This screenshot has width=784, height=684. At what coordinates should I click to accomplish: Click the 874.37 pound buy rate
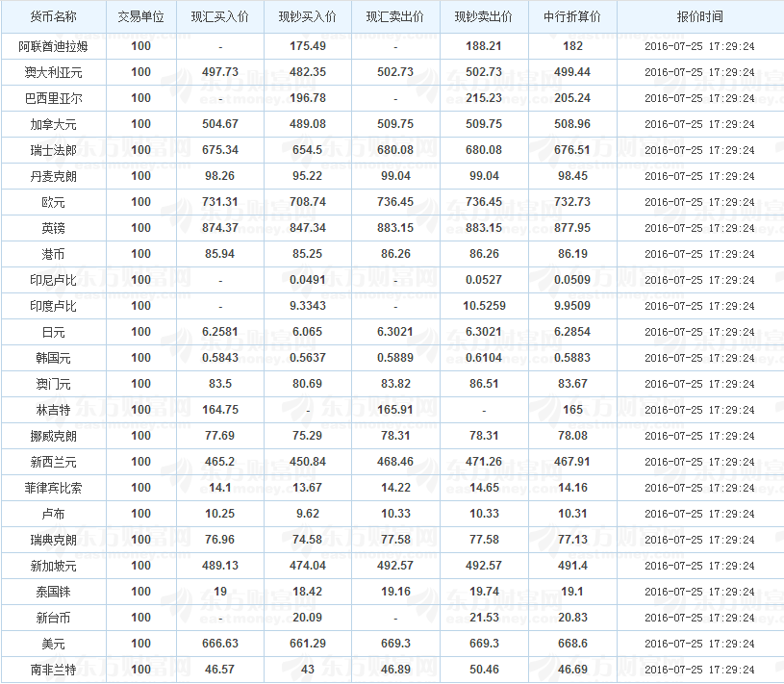[220, 228]
